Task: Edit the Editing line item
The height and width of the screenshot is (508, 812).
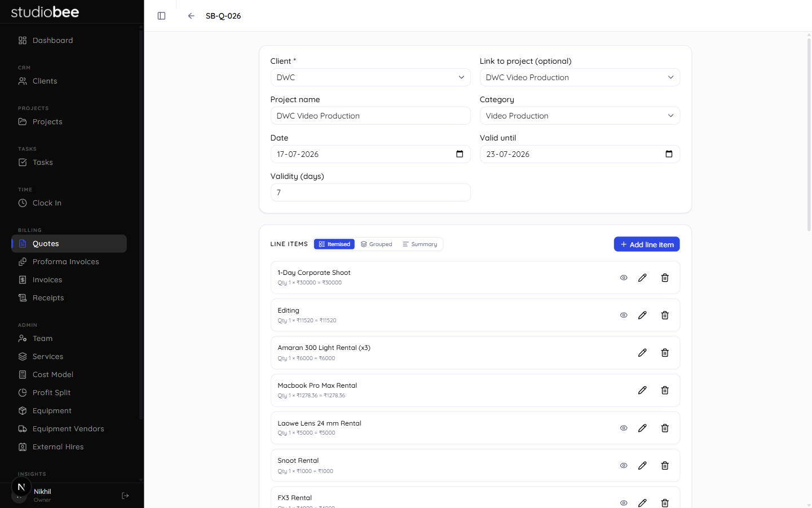Action: (x=642, y=316)
